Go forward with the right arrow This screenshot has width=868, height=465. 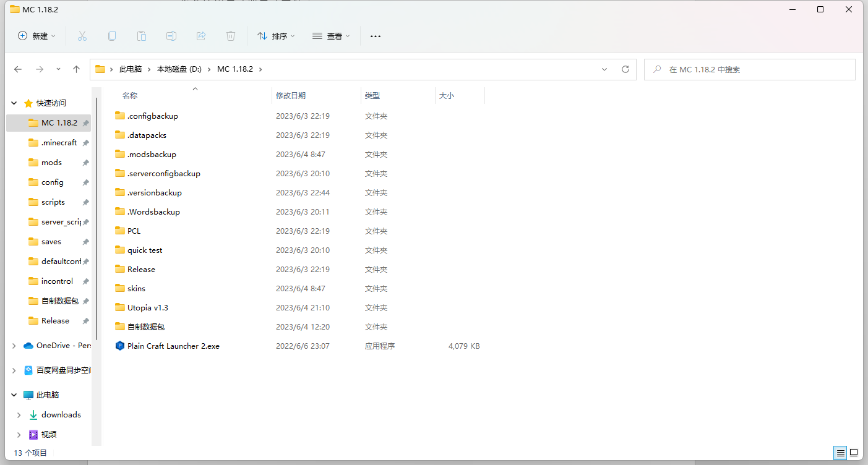[39, 69]
